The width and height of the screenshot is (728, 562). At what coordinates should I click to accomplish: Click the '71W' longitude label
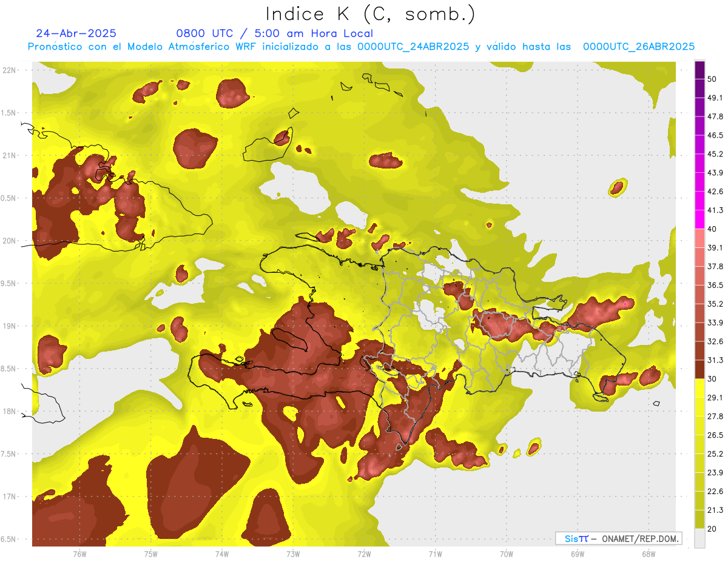click(435, 554)
